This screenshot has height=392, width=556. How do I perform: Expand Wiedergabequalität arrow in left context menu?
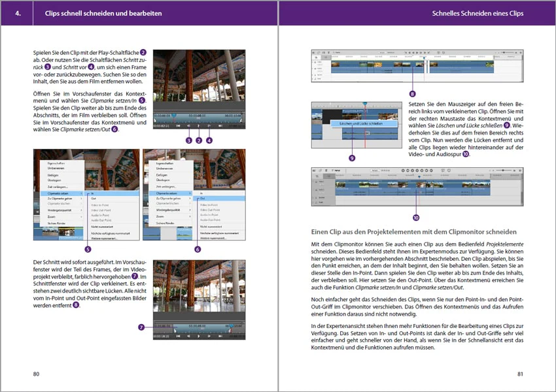[x=82, y=210]
